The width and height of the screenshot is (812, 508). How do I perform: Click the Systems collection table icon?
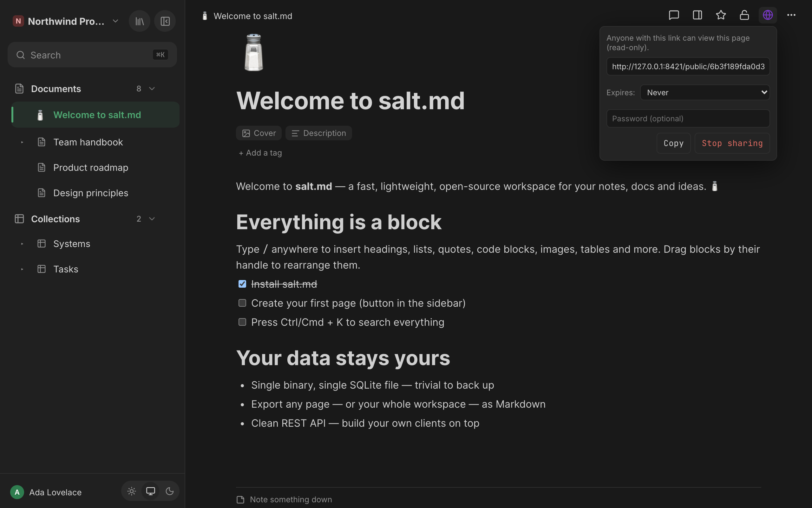pos(42,244)
